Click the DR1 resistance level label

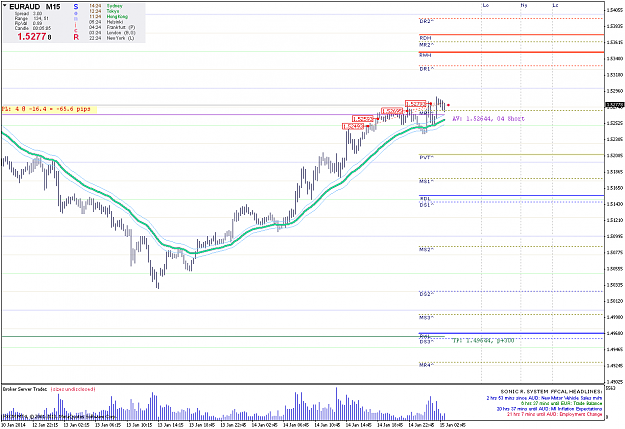pos(426,69)
